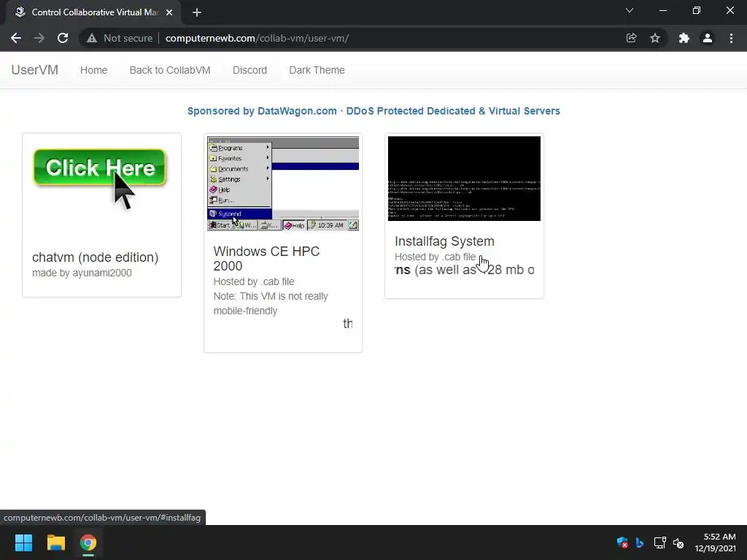Click the green Click Here thumbnail

(99, 179)
